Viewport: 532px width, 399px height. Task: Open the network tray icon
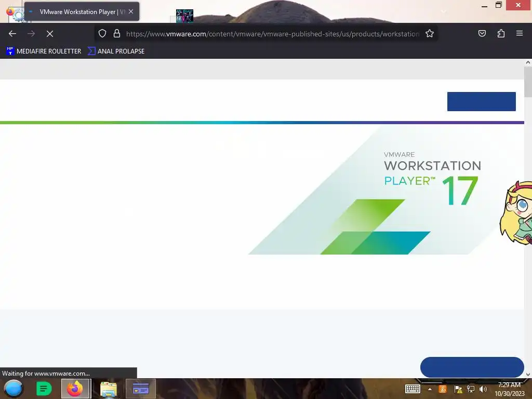(x=471, y=389)
